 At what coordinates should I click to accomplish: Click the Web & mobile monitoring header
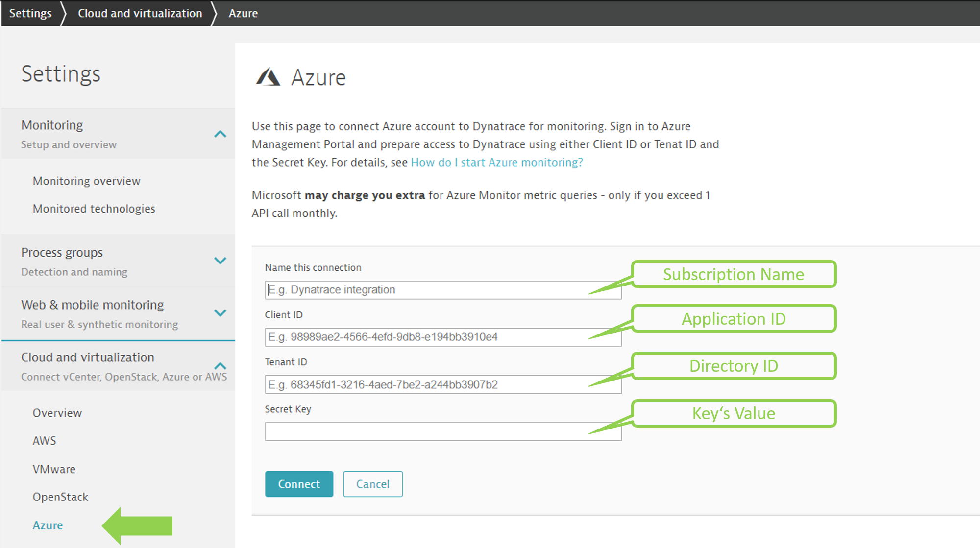click(118, 314)
